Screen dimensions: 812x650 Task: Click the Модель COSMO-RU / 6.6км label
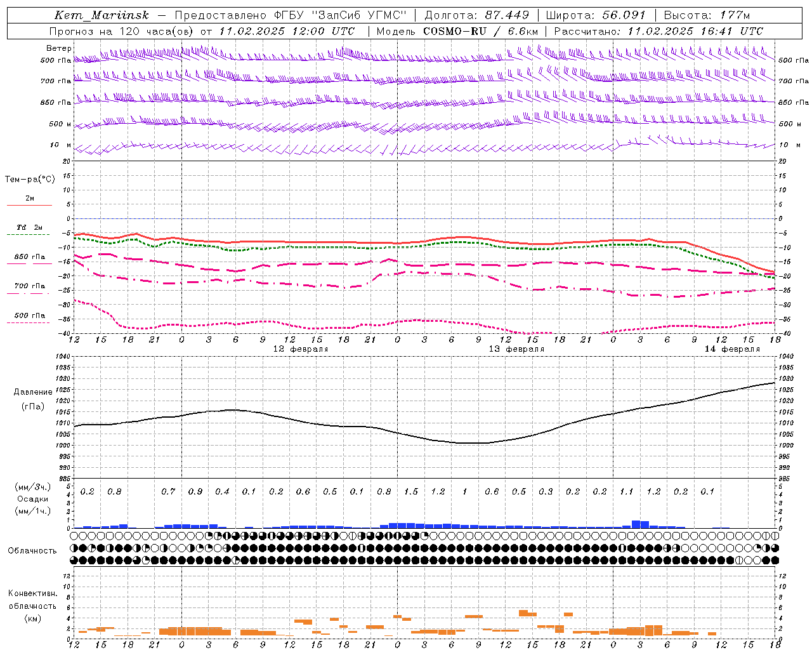pyautogui.click(x=457, y=31)
